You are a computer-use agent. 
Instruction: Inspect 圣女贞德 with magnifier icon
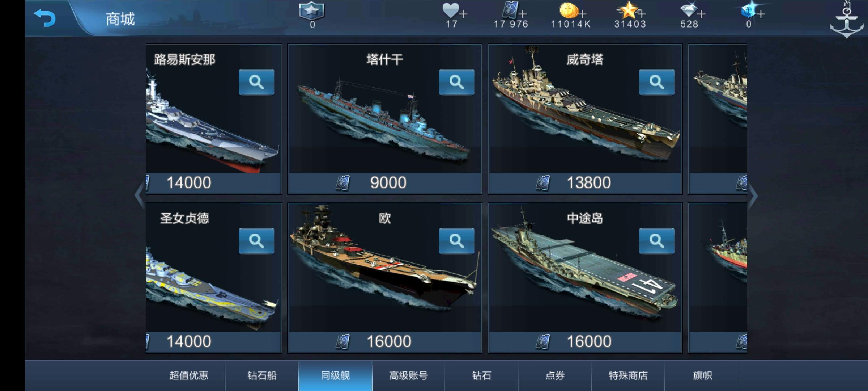(256, 241)
